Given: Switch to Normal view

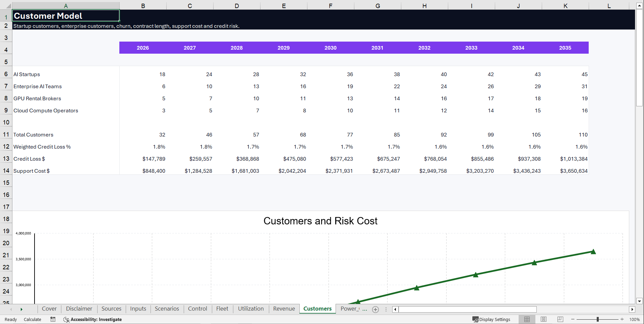Looking at the screenshot, I should click(x=527, y=319).
